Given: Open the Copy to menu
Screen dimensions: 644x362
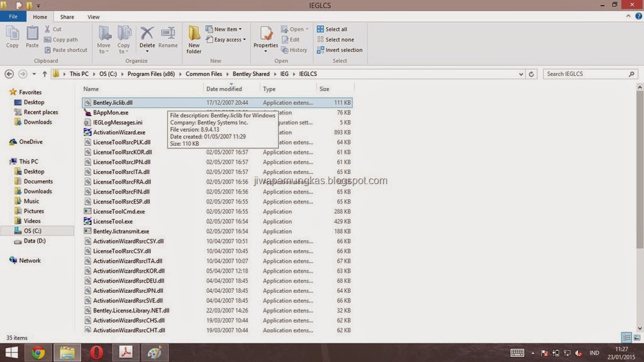Looking at the screenshot, I should pos(124,40).
